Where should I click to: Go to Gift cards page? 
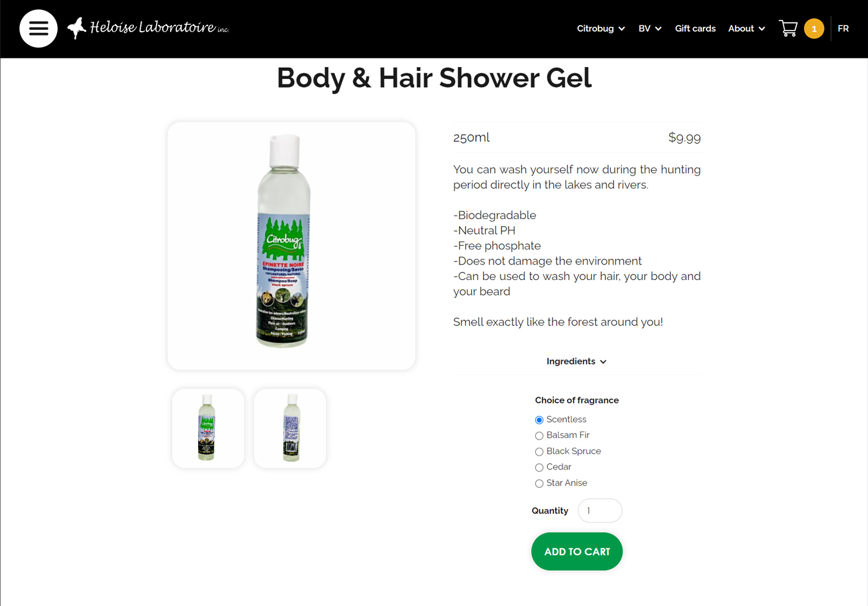click(695, 29)
